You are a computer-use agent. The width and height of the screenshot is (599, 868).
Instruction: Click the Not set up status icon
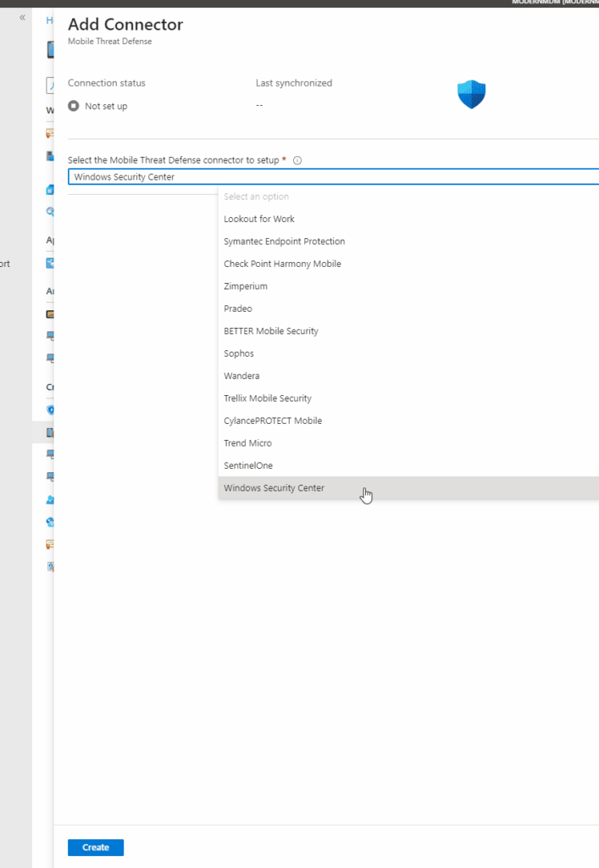[x=74, y=106]
